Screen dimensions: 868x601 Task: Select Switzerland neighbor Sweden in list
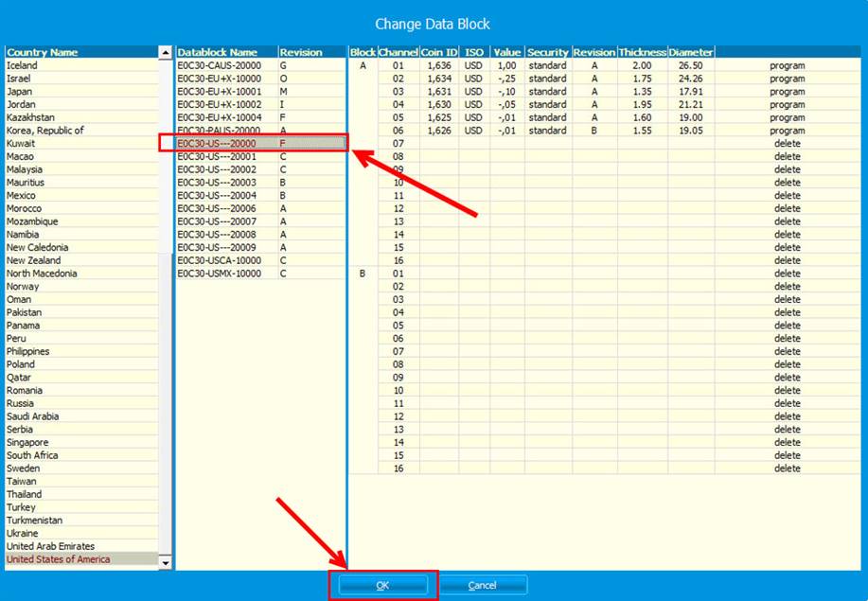(23, 468)
